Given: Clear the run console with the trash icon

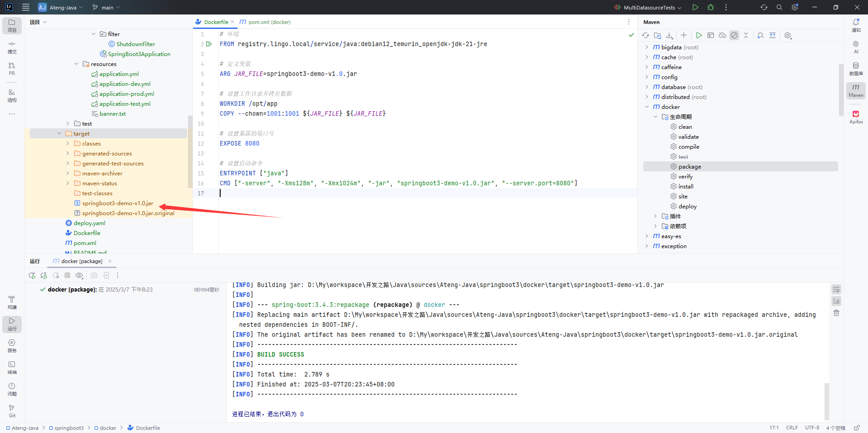Looking at the screenshot, I should 836,313.
